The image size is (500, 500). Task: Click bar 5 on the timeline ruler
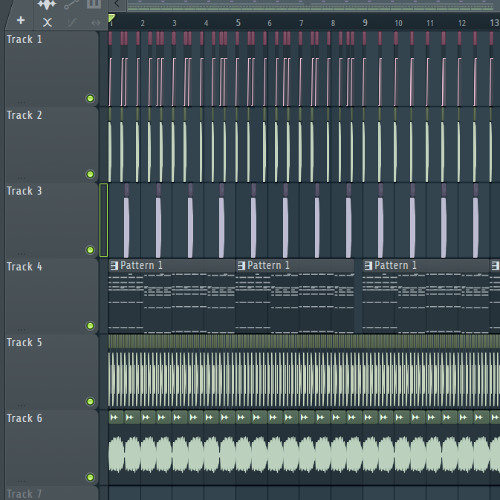[x=238, y=23]
